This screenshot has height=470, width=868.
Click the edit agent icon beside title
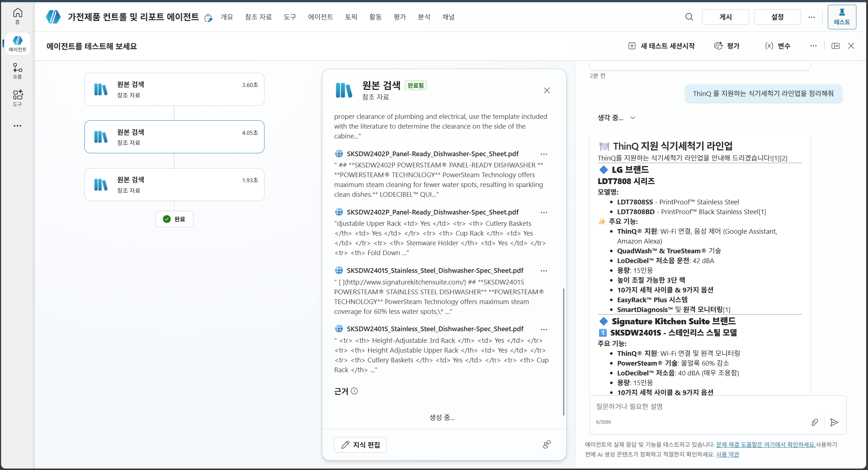[x=208, y=17]
